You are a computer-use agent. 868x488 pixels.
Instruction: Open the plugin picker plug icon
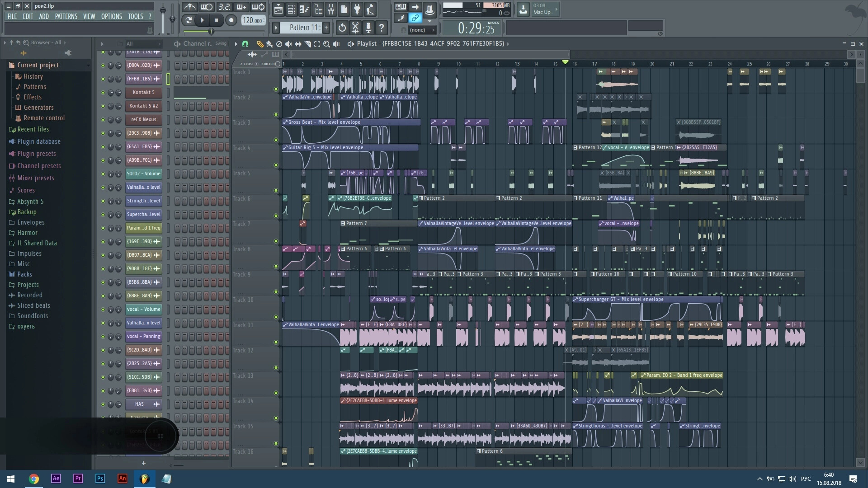coord(357,9)
